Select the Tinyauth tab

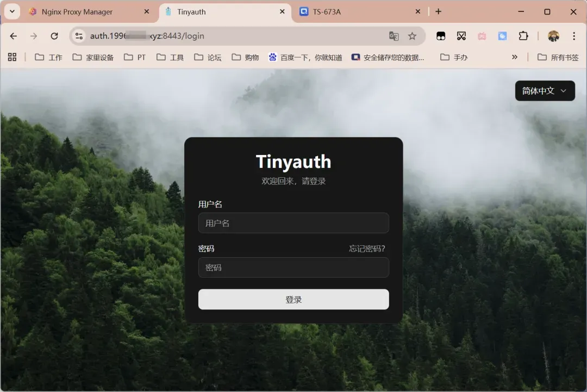(x=225, y=12)
